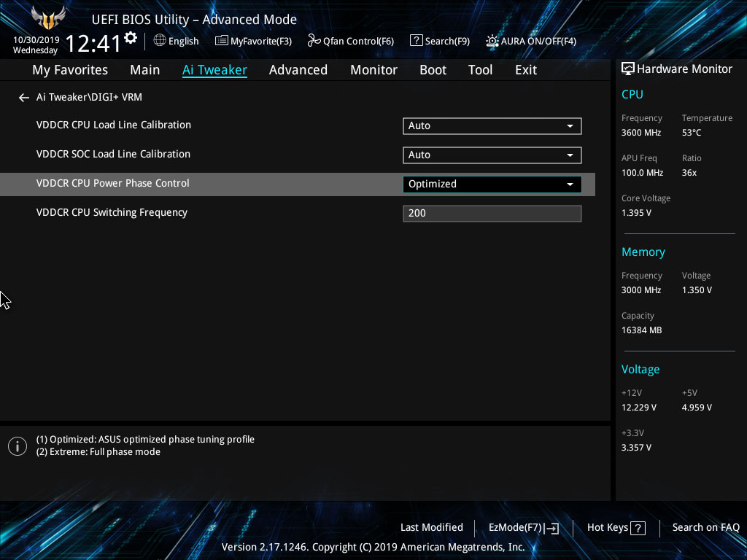Click the info icon in help panel
Image resolution: width=747 pixels, height=560 pixels.
click(x=18, y=446)
